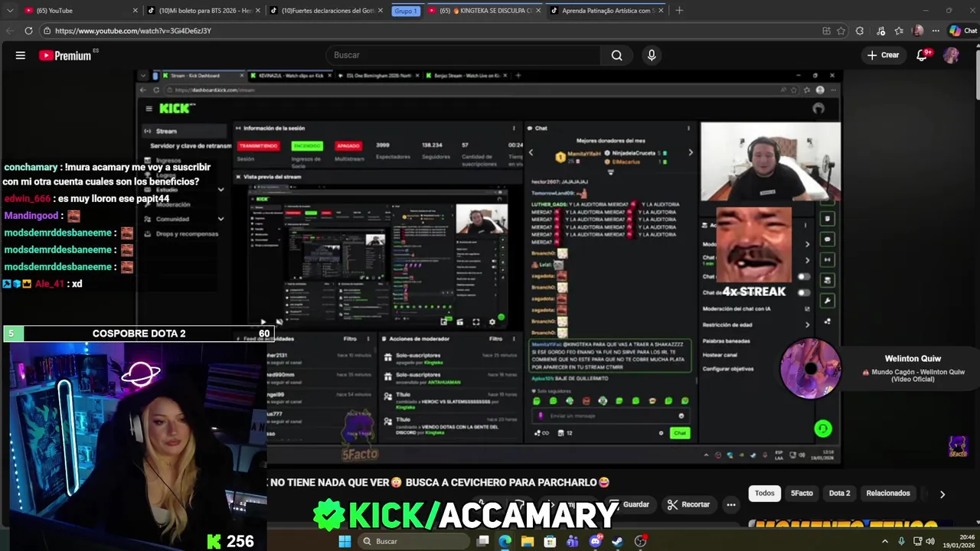
Task: Select the 'Todos' filter chip
Action: 765,493
